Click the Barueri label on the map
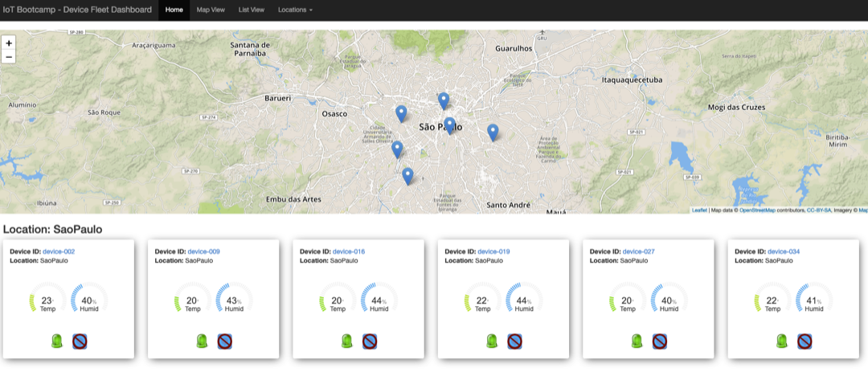868x376 pixels. point(277,98)
